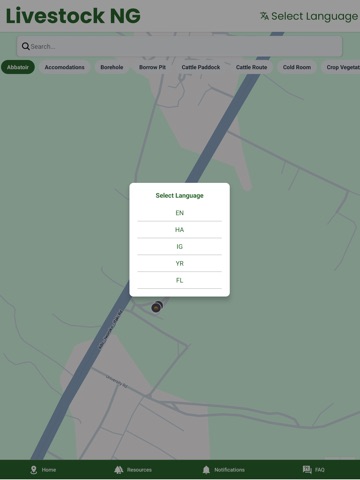The width and height of the screenshot is (360, 480).
Task: Click the Home map pin icon
Action: pos(33,470)
